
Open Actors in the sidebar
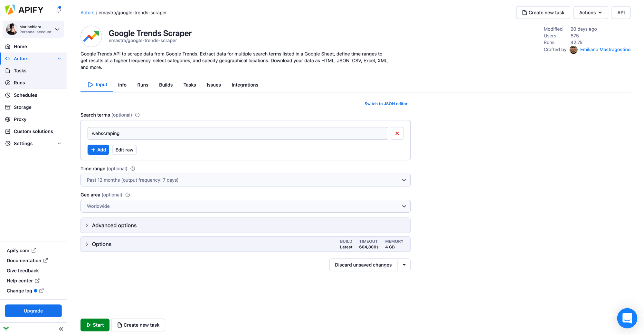click(x=21, y=59)
